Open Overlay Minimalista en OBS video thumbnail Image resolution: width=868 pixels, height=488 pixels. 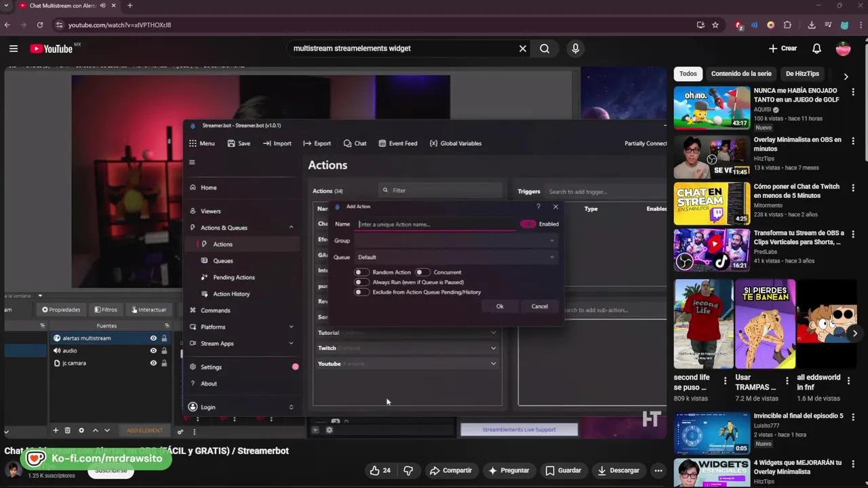tap(712, 157)
